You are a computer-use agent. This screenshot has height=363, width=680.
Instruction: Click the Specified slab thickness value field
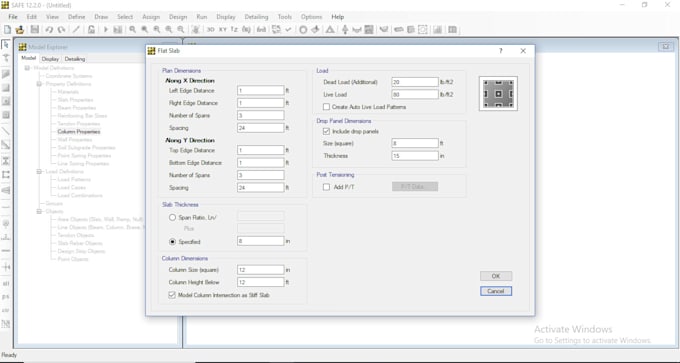(x=261, y=241)
